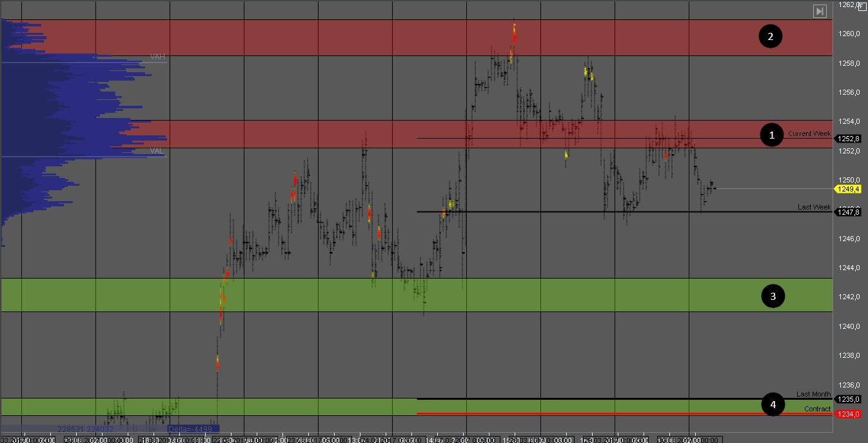Click the 1247,8 price tag on axis

[x=848, y=212]
